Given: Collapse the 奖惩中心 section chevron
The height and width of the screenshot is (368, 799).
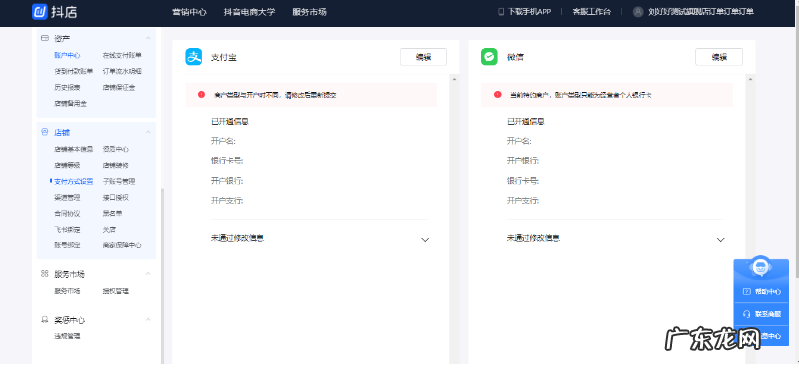Looking at the screenshot, I should tap(148, 320).
